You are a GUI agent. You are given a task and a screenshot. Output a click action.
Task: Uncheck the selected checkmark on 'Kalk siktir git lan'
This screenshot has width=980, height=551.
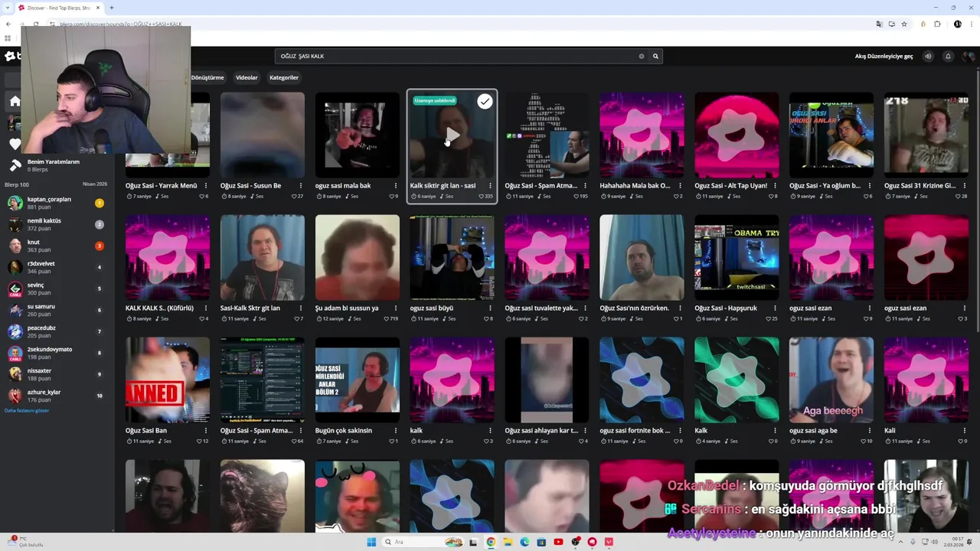coord(485,101)
